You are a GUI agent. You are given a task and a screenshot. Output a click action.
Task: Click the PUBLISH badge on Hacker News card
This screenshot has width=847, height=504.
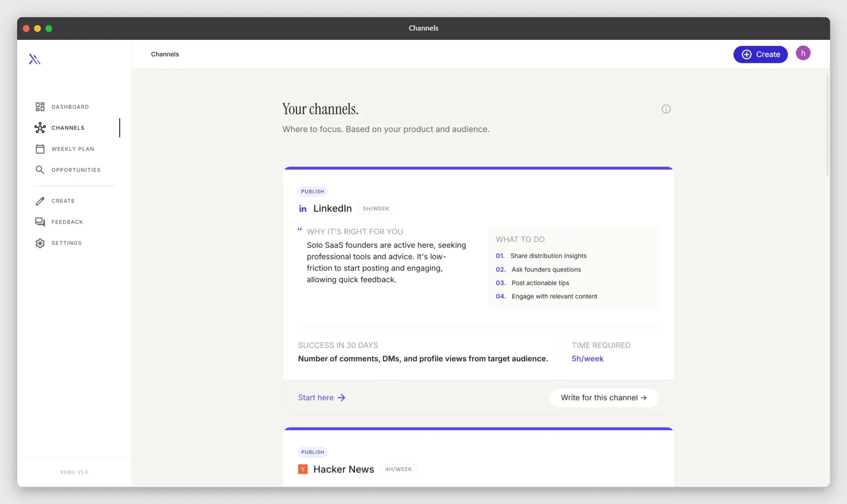click(x=313, y=452)
